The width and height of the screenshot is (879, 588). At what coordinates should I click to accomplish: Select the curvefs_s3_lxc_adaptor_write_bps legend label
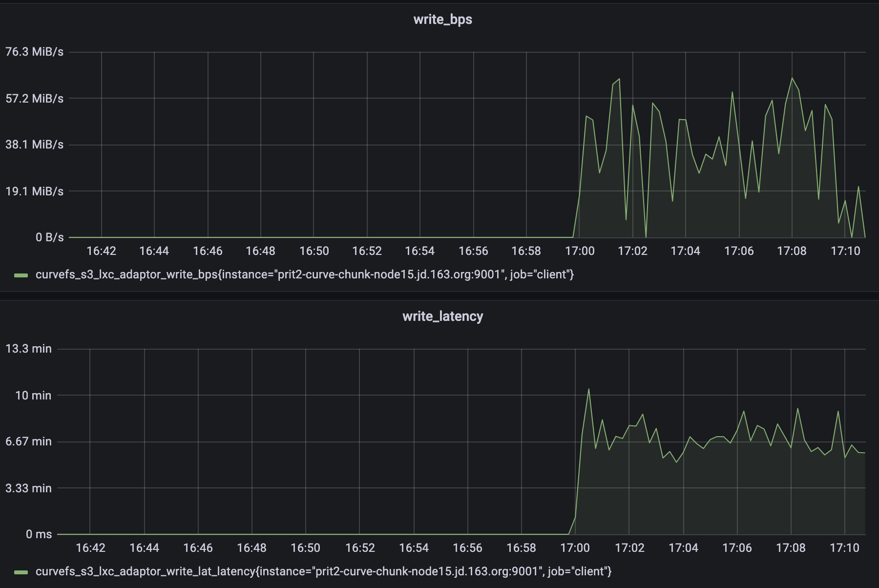305,274
